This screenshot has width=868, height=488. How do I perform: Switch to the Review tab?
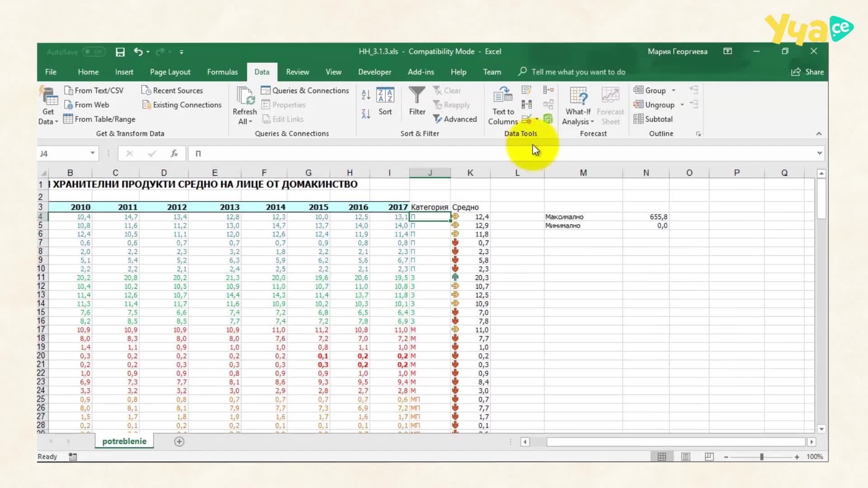coord(297,72)
